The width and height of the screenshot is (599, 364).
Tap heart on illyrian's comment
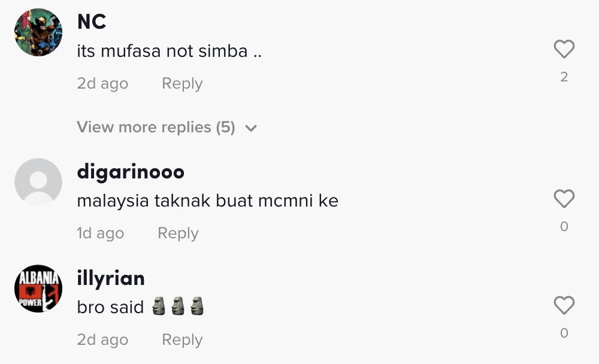click(x=564, y=305)
